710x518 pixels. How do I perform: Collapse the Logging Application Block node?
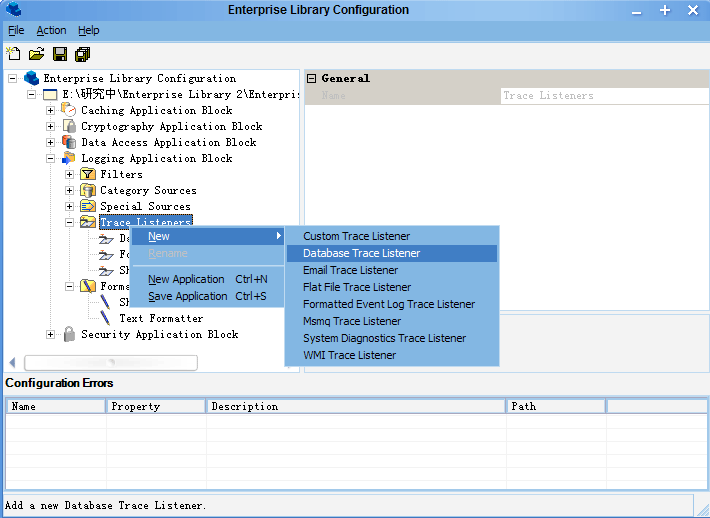[x=50, y=158]
